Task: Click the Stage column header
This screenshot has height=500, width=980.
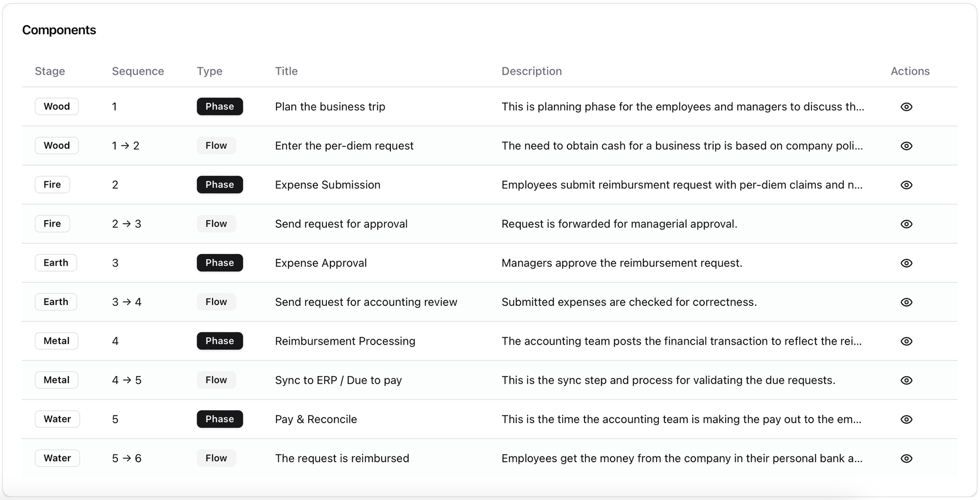Action: [50, 71]
